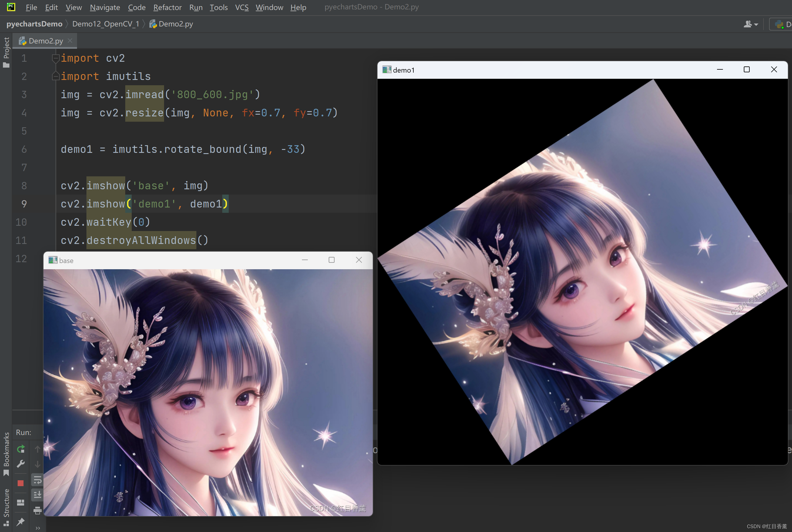Toggle soft-wrap in Run console
Screen dimensions: 792x532
(x=37, y=480)
